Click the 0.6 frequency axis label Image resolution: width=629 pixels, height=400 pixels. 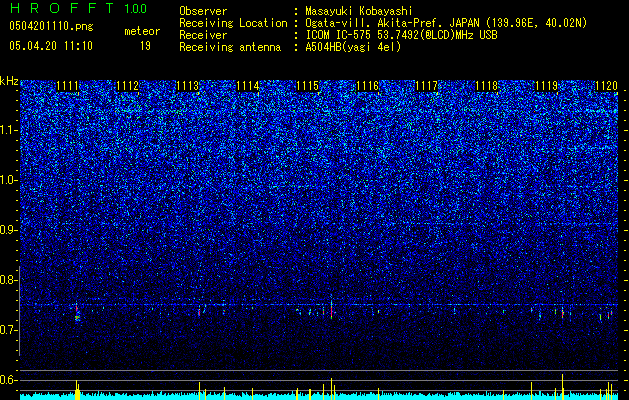[9, 380]
